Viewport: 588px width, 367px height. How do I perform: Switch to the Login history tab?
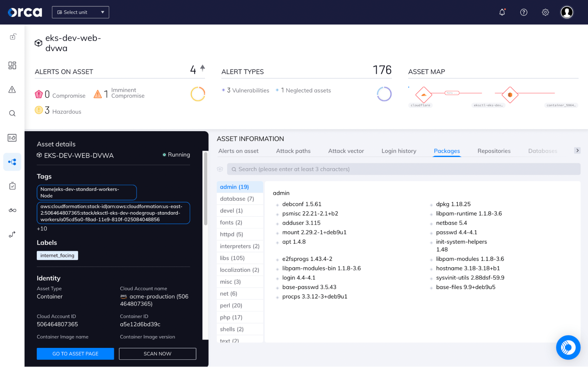click(399, 151)
